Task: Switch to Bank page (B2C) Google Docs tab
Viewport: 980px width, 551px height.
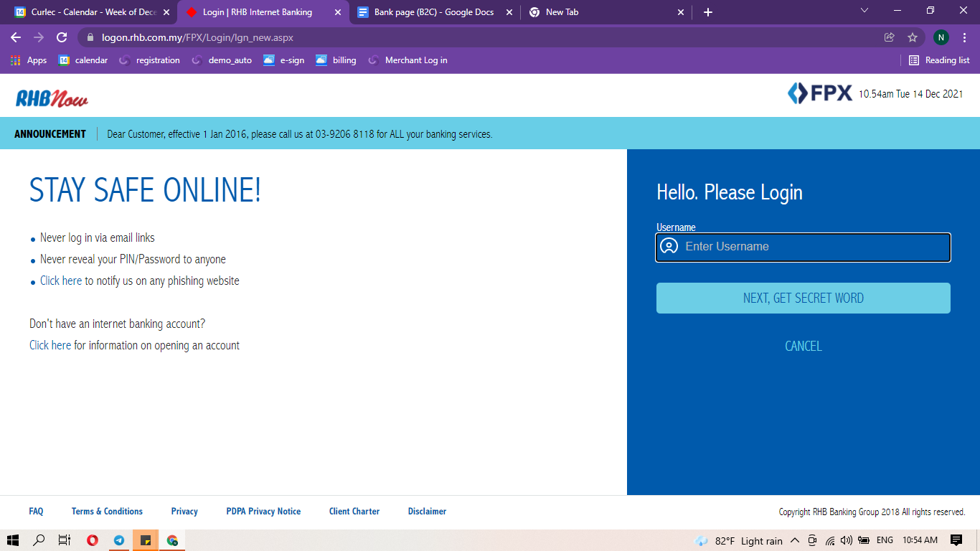Action: tap(434, 12)
